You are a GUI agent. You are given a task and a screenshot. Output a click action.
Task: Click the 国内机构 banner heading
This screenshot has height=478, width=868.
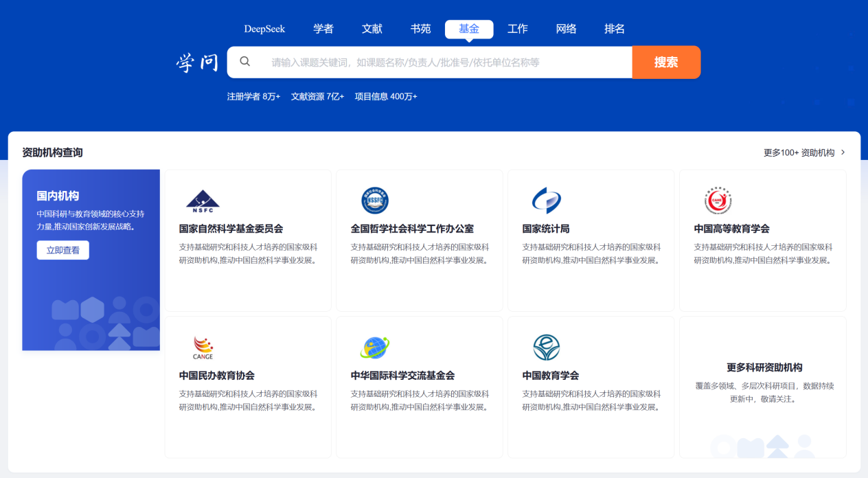click(x=58, y=196)
